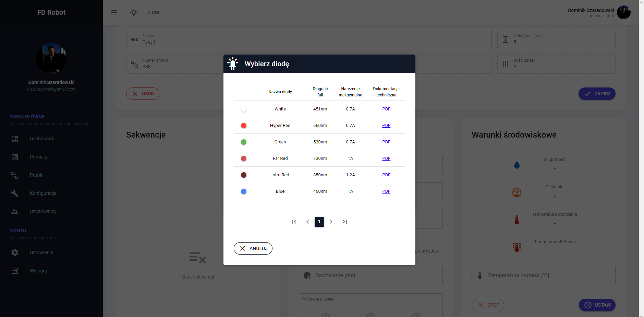Click the Konfiguracja wrench icon in sidebar

pos(15,193)
